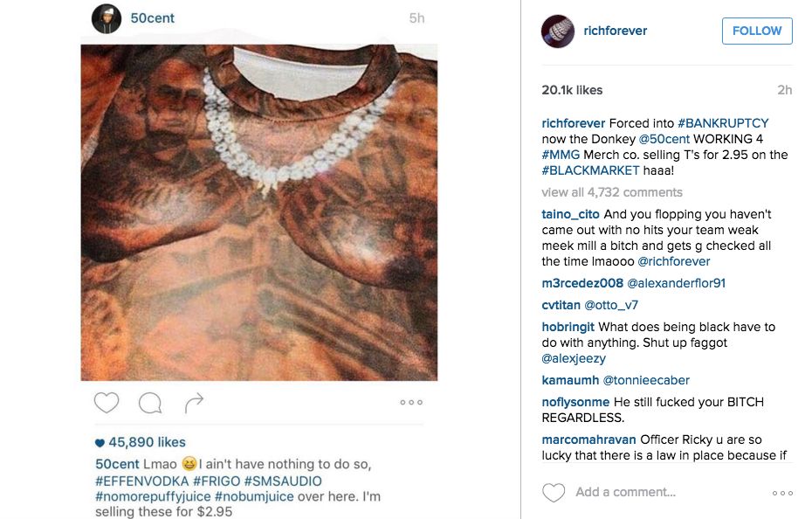Viewport: 812px width, 519px height.
Task: Open the T-shirt photo thumbnail
Action: click(259, 212)
